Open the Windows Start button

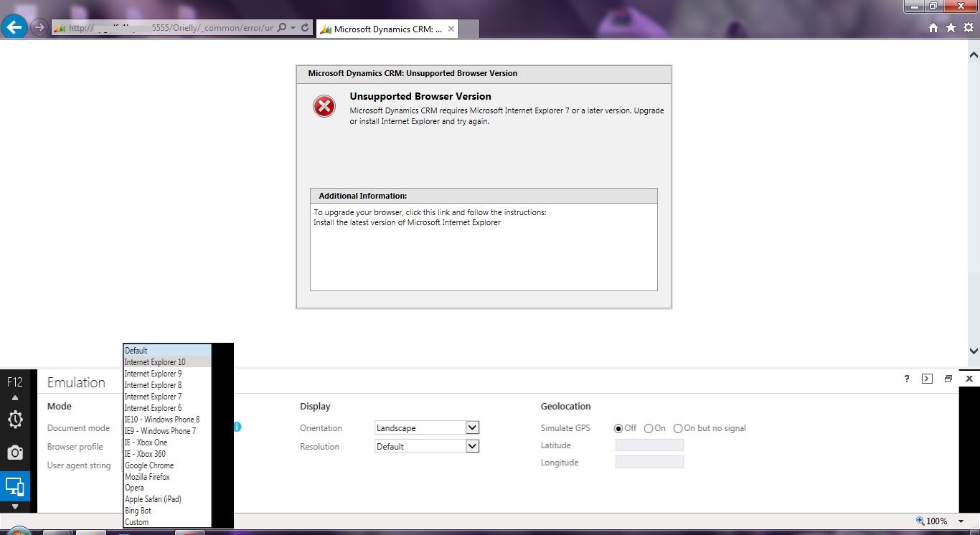(18, 531)
